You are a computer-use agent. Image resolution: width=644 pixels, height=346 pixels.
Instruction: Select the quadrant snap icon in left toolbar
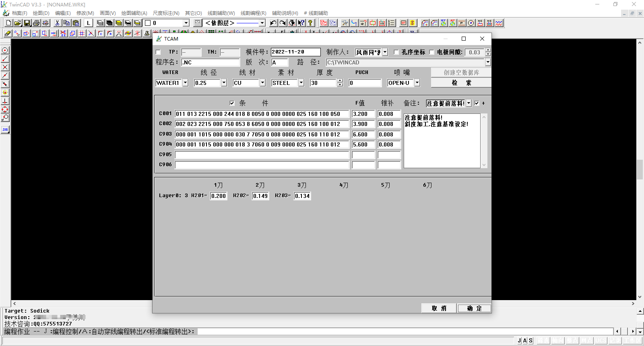[5, 109]
